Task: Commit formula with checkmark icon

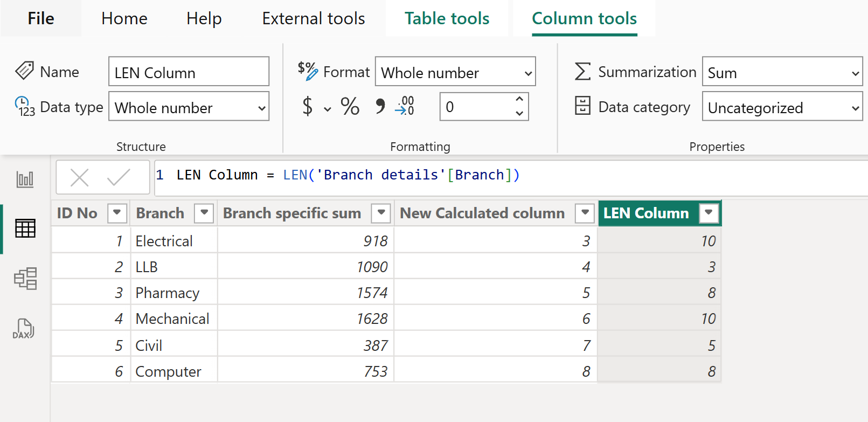Action: (118, 177)
